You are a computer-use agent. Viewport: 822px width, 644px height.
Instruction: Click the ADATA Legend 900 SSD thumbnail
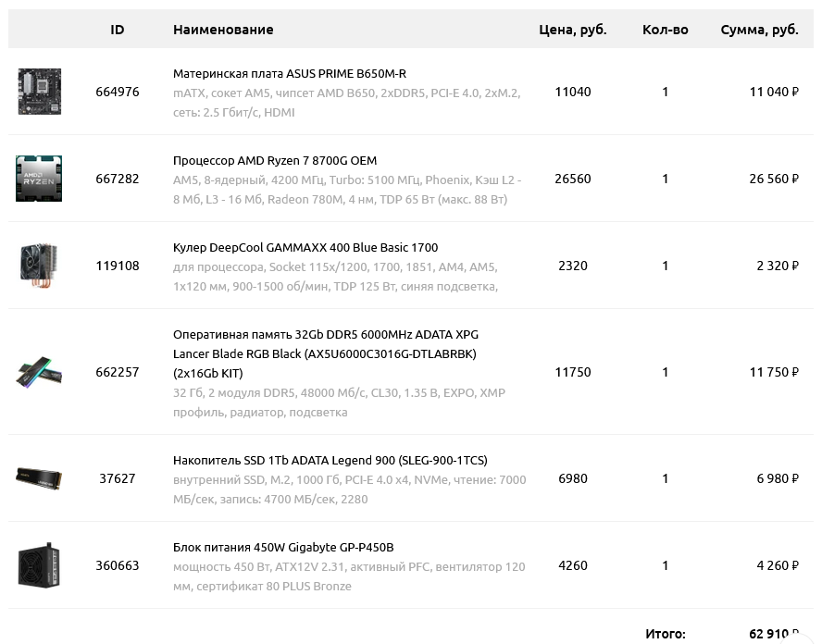pyautogui.click(x=39, y=478)
